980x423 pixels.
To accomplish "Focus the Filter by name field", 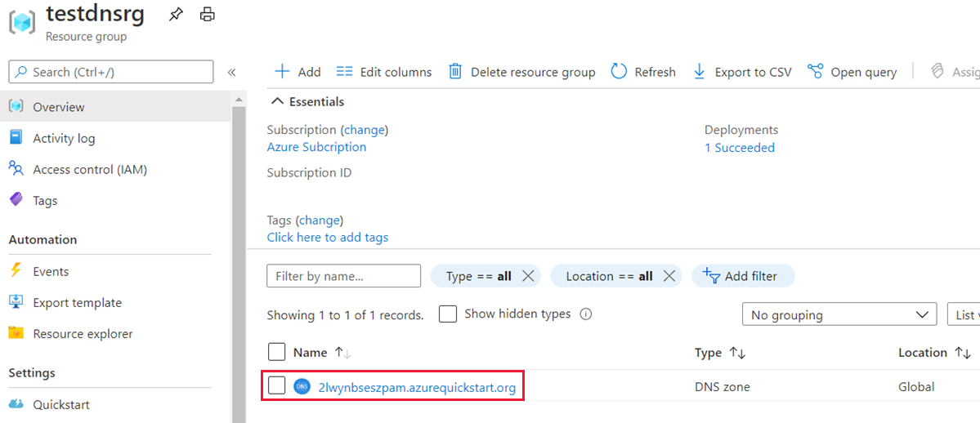I will pos(343,276).
